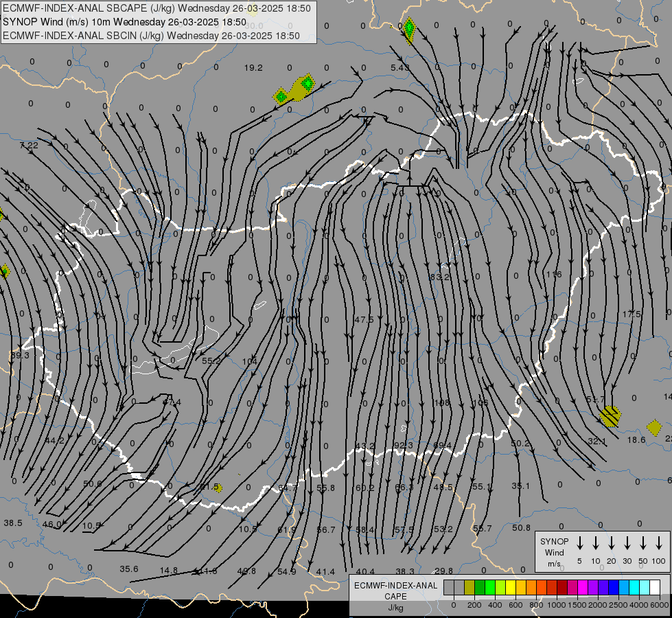Click the striped olive patch below value 54.7
672x618 pixels.
tap(610, 416)
